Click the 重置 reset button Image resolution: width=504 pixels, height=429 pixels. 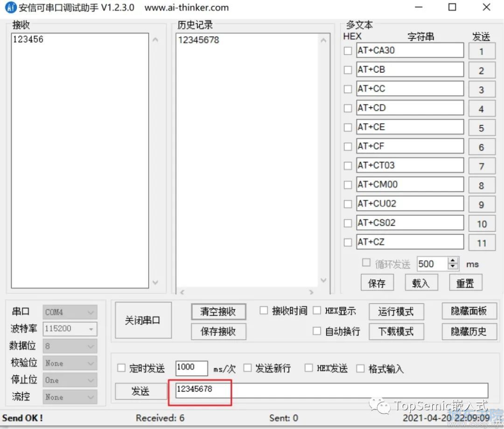pos(466,283)
